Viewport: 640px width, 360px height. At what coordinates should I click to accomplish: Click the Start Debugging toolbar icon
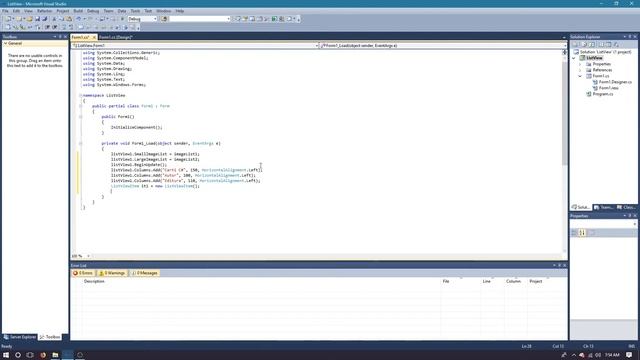[x=122, y=19]
